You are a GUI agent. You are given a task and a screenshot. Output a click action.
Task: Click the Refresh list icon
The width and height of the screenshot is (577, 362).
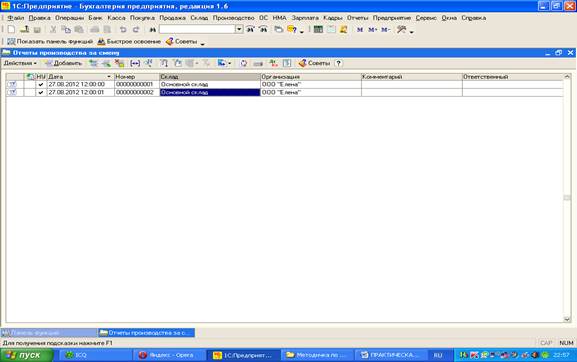point(244,63)
